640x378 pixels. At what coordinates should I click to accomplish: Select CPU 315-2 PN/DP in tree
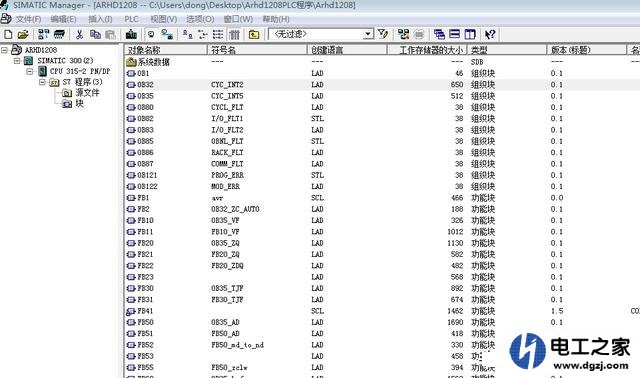tap(80, 71)
